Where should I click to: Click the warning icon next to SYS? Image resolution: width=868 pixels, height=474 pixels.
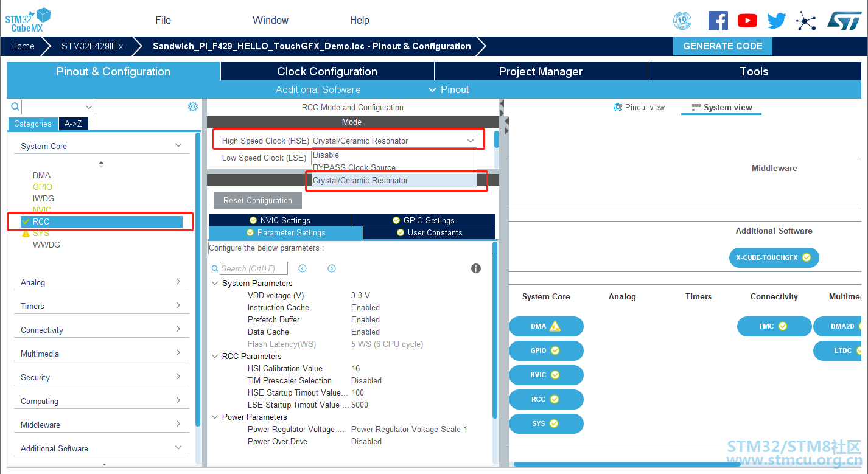[x=26, y=233]
